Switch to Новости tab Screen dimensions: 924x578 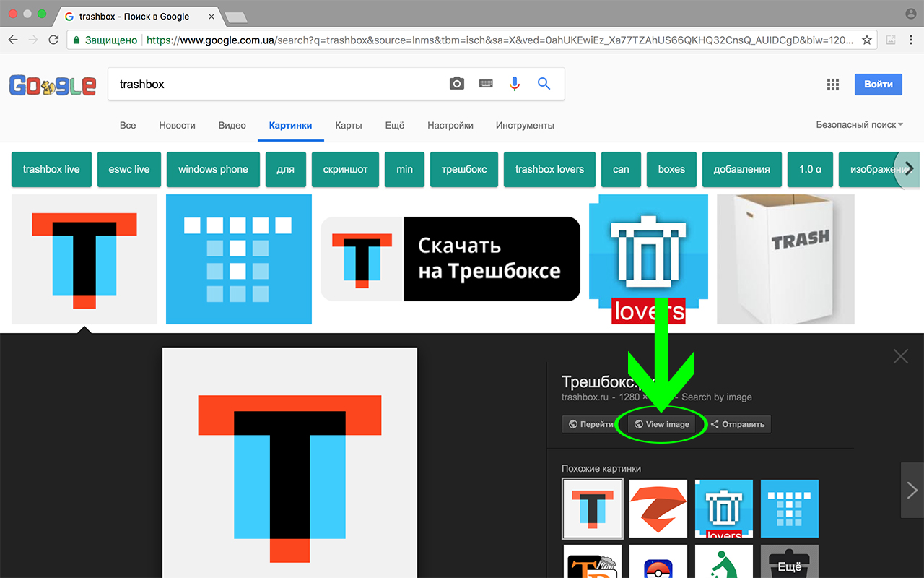click(x=177, y=125)
